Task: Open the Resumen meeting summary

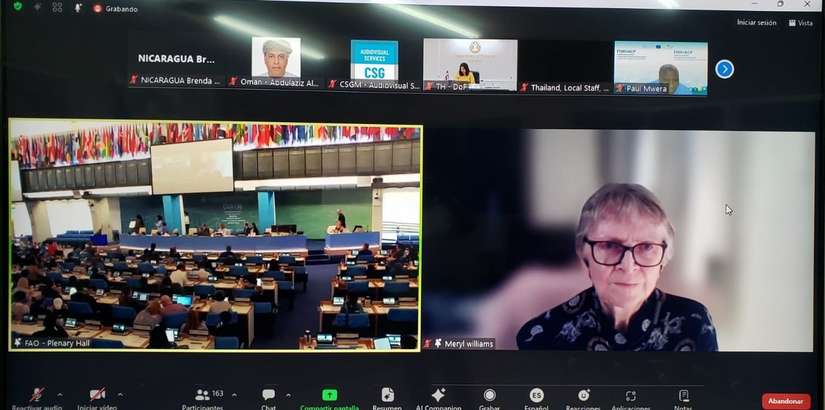Action: 387,397
